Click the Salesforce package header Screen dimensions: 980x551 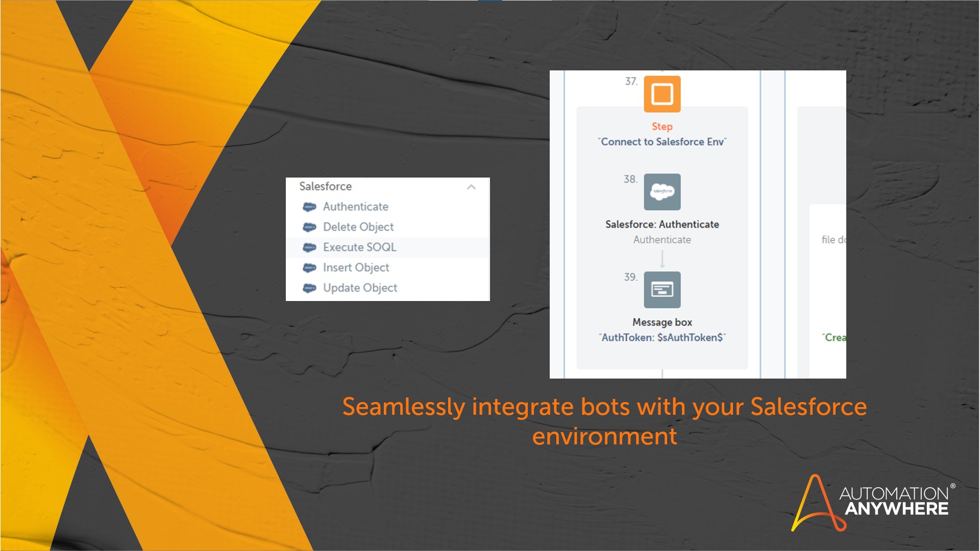[326, 186]
